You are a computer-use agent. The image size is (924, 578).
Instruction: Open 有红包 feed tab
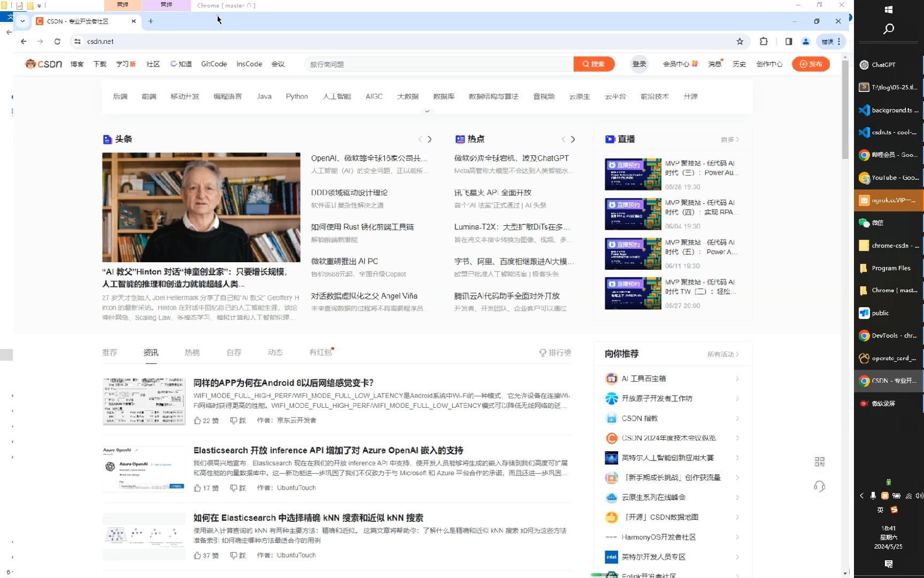pyautogui.click(x=321, y=353)
